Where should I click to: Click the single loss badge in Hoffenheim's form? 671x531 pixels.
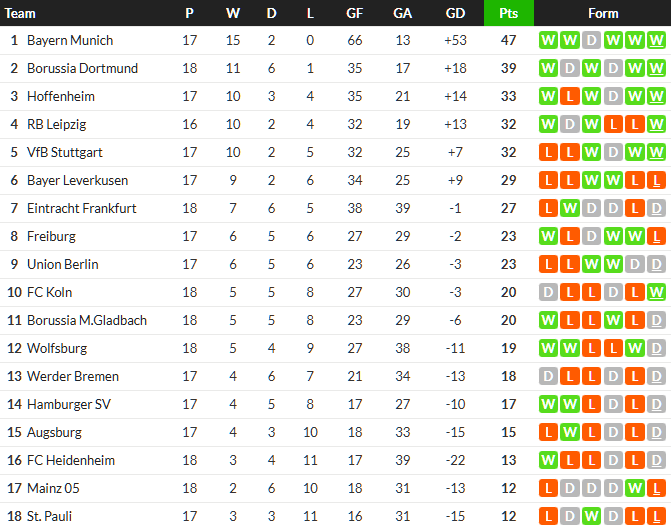569,97
